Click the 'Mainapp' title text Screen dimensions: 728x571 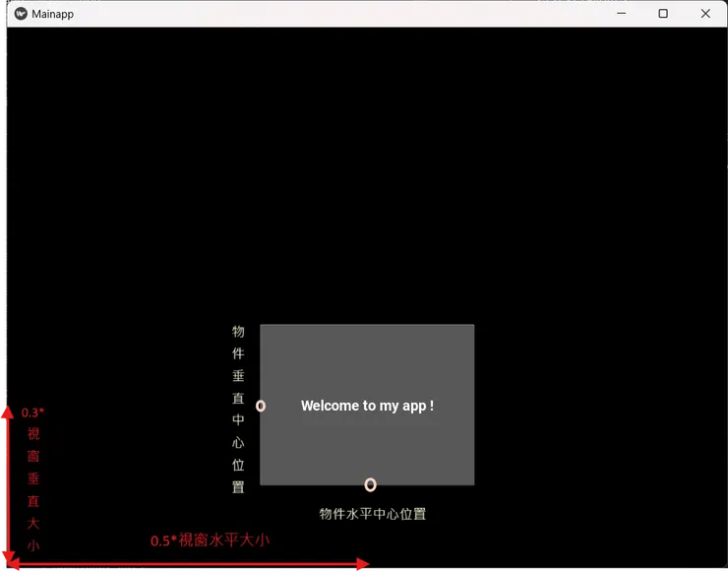[x=52, y=14]
